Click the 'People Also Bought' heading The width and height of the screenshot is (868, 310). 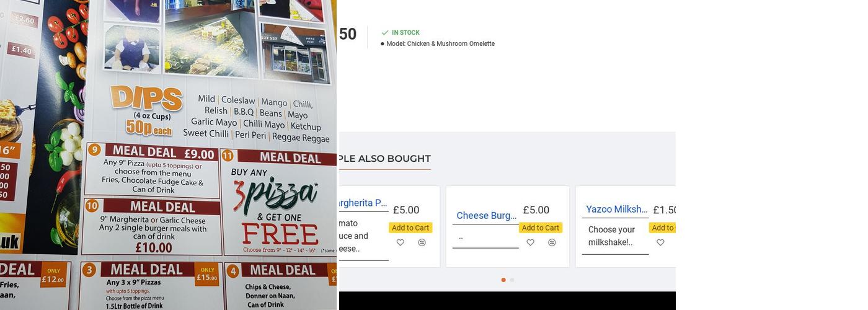(x=384, y=159)
